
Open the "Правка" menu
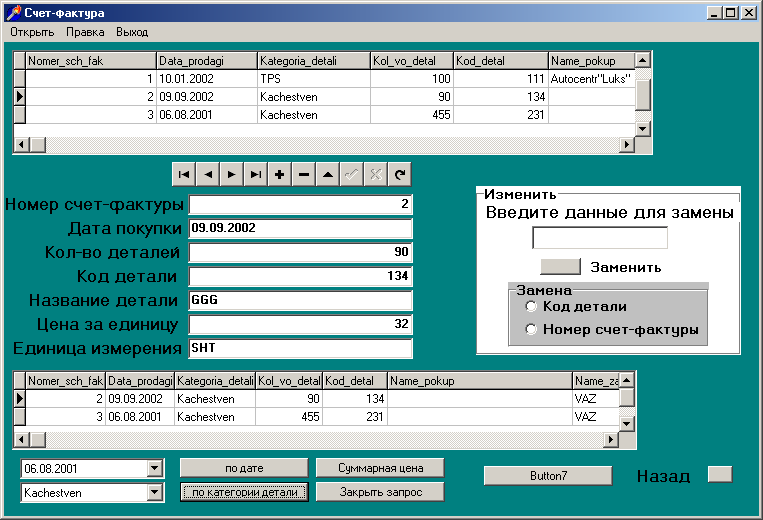(85, 32)
